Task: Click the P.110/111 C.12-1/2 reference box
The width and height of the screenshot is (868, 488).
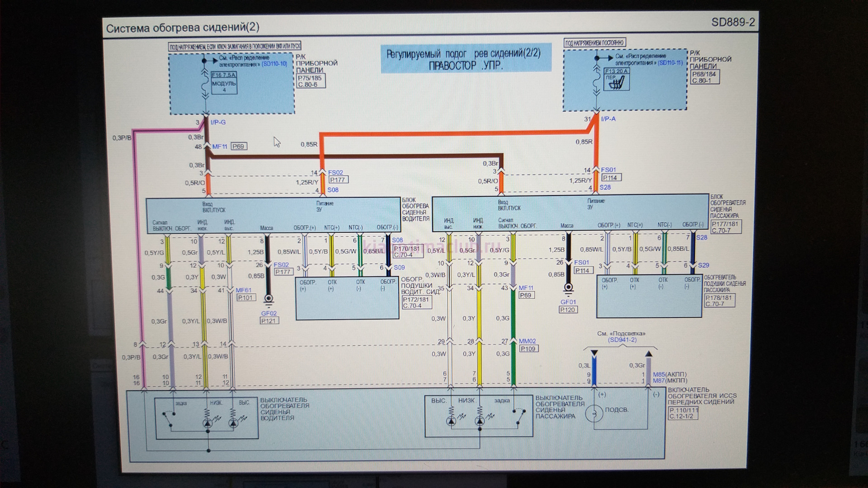Action: (x=684, y=413)
